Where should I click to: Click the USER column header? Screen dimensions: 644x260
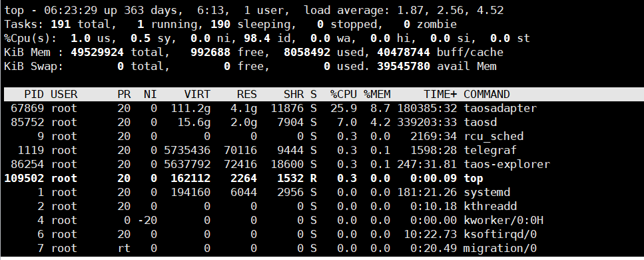coord(64,95)
